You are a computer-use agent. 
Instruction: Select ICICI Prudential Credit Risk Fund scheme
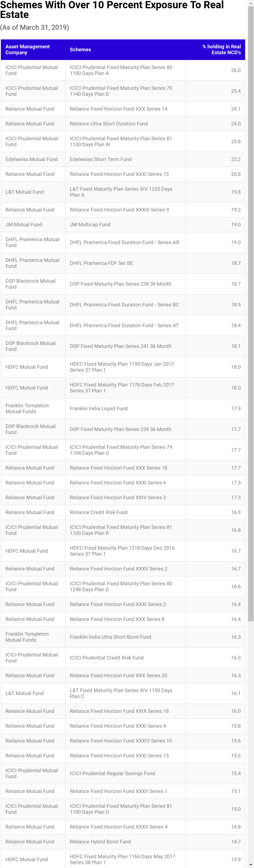[x=107, y=658]
